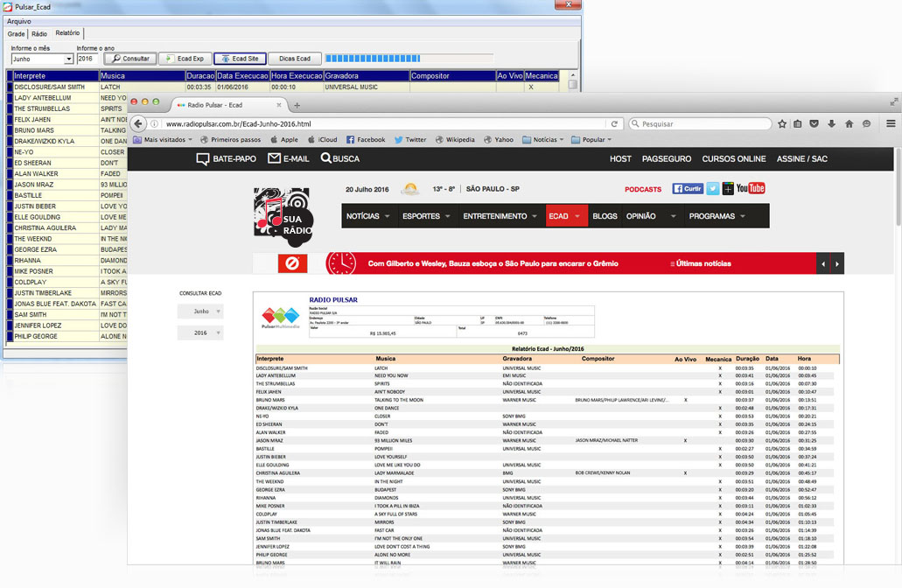The image size is (902, 588).
Task: Open the Apple bookmark
Action: (284, 139)
